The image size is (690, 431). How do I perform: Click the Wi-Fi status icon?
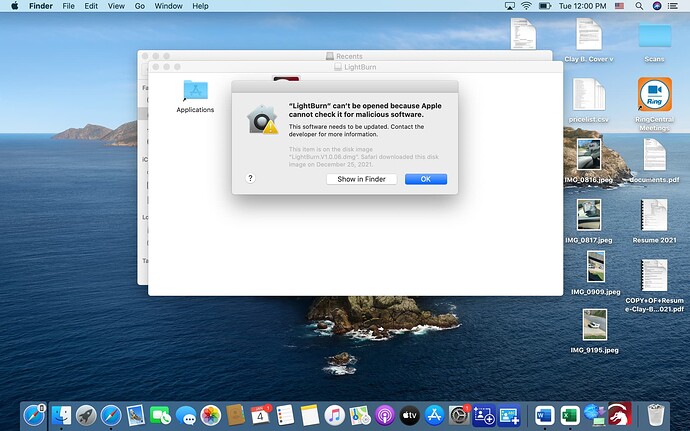526,6
